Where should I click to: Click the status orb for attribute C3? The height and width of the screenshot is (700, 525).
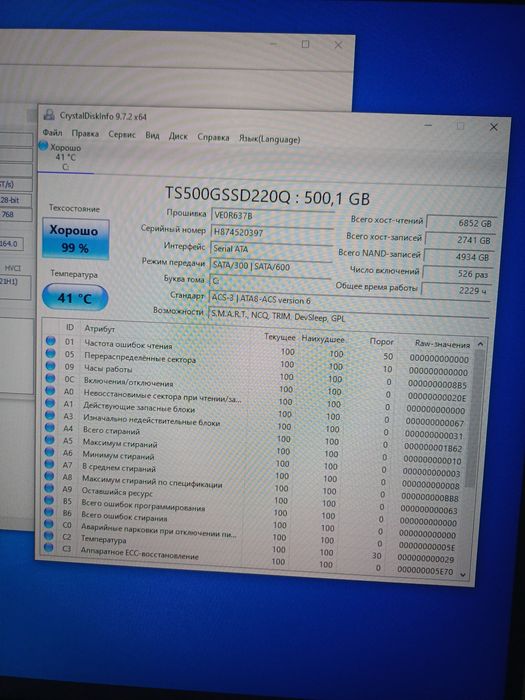click(49, 549)
